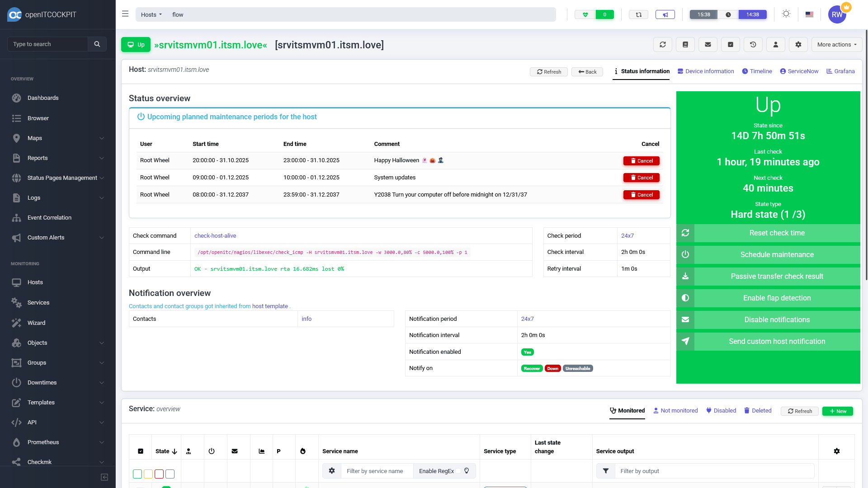Open the check-host-alive command link
The width and height of the screenshot is (868, 488).
pyautogui.click(x=215, y=236)
